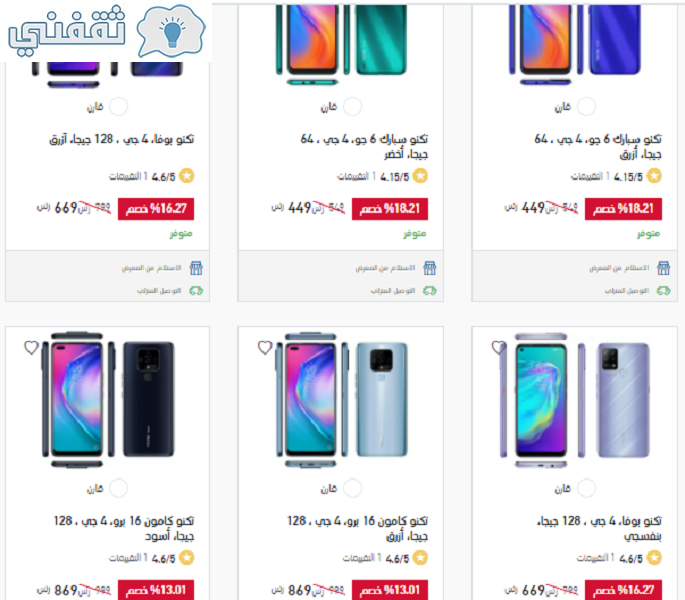This screenshot has height=600, width=685.
Task: Open the purple Tecno Pova product image
Action: [x=575, y=400]
